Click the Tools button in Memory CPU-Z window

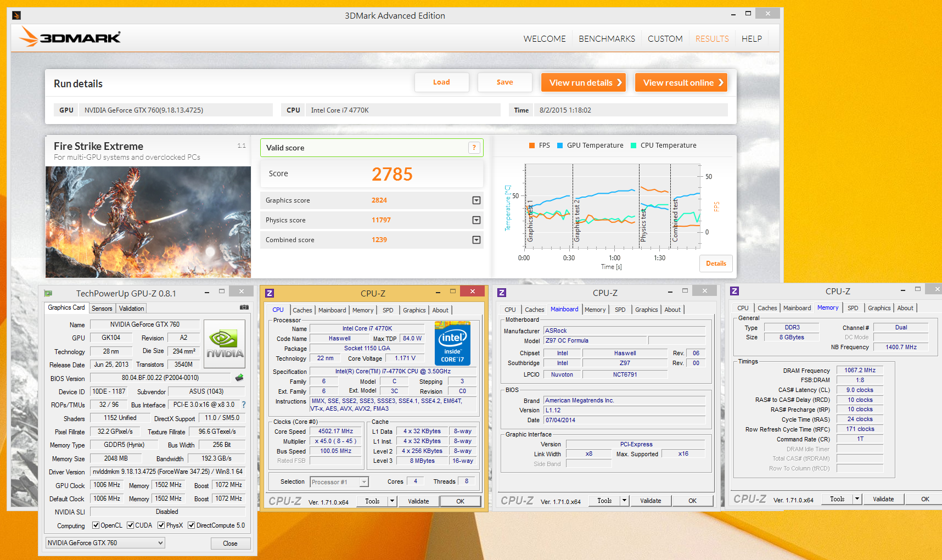(x=837, y=499)
